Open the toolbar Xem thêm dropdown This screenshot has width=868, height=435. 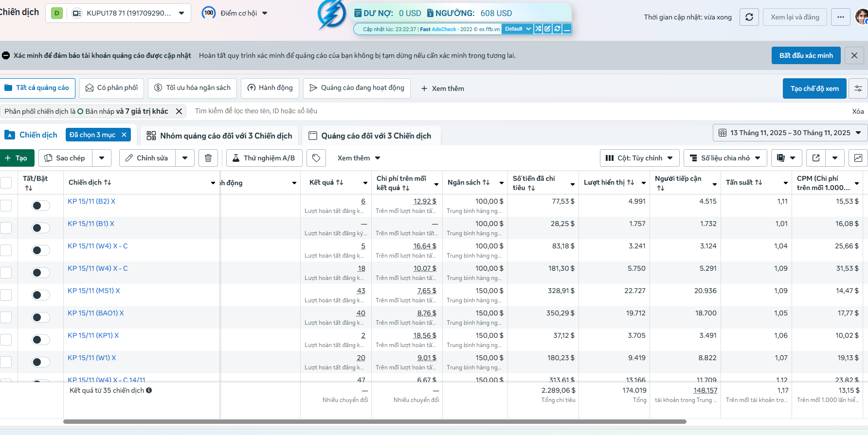point(359,158)
